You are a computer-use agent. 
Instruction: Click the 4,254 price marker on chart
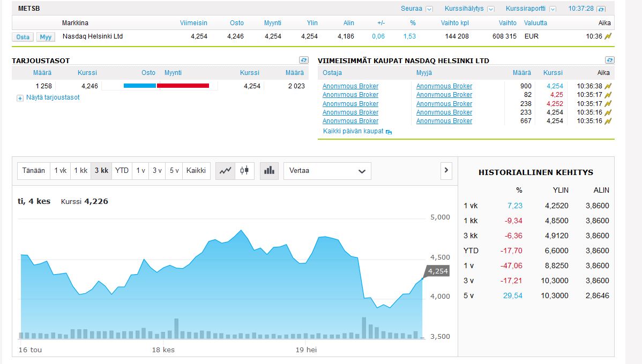coord(438,271)
